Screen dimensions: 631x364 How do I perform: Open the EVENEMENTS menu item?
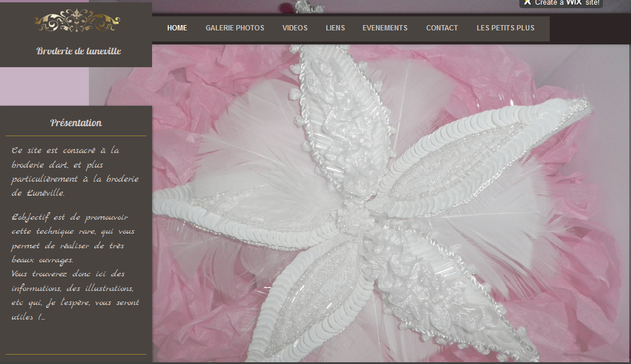coord(385,28)
